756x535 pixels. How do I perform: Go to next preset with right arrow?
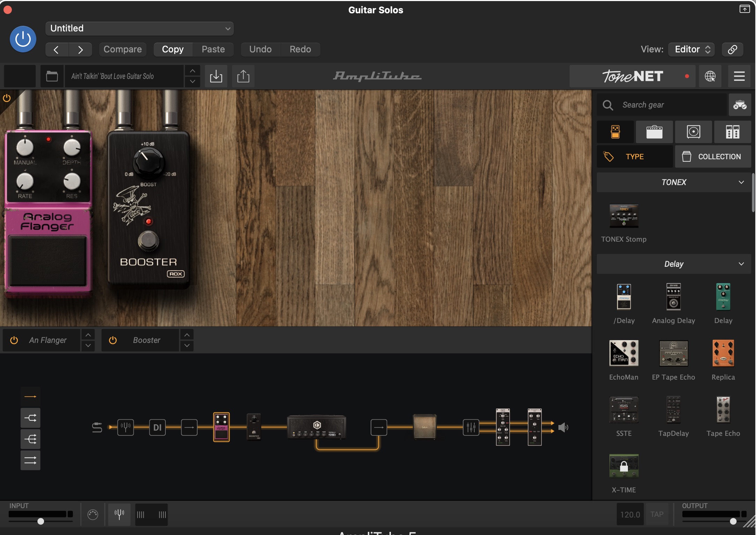pyautogui.click(x=81, y=49)
